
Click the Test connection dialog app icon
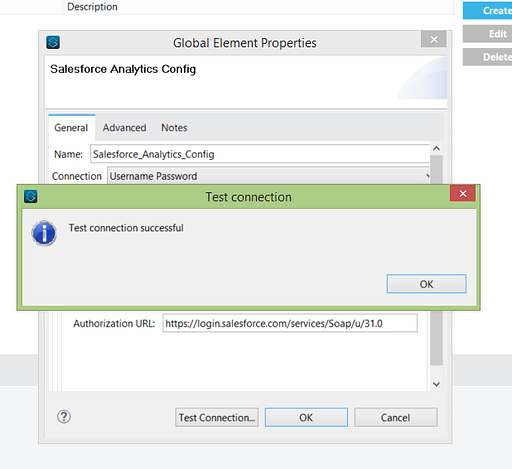click(31, 197)
